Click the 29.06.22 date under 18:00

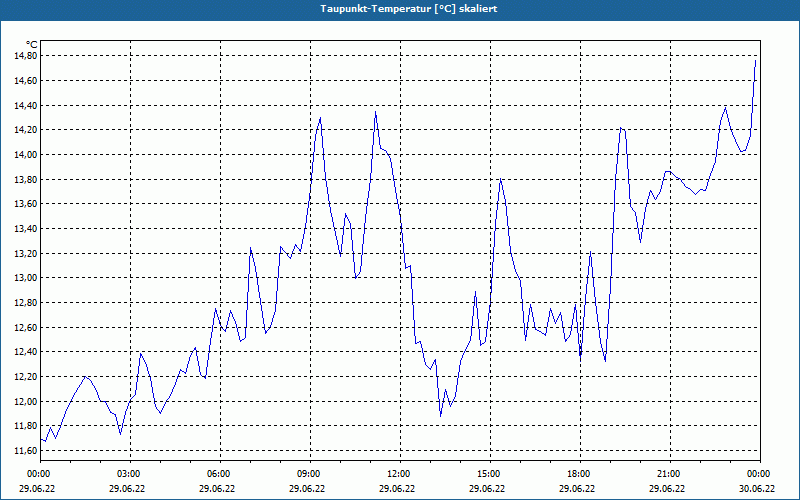click(577, 488)
